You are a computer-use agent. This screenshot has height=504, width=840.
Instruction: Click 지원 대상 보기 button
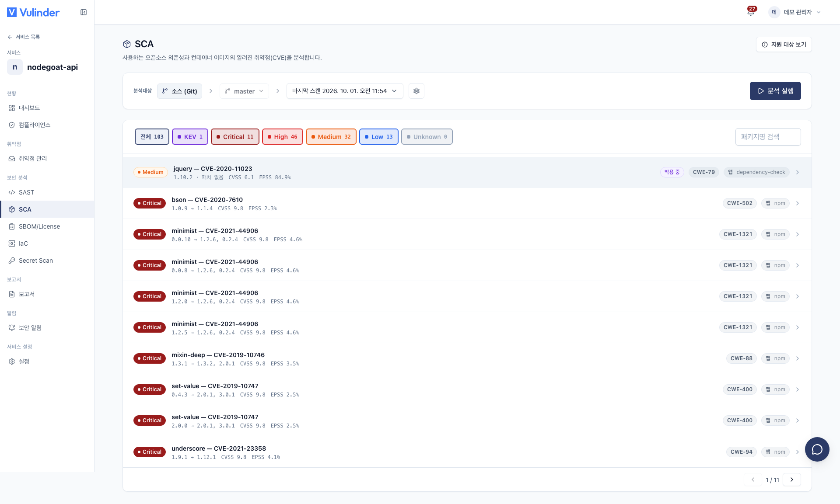(x=784, y=45)
